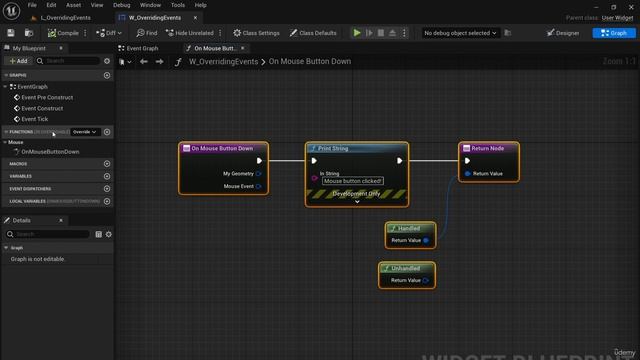Viewport: 640px width, 360px height.
Task: Save the current blueprint asset
Action: tap(11, 33)
